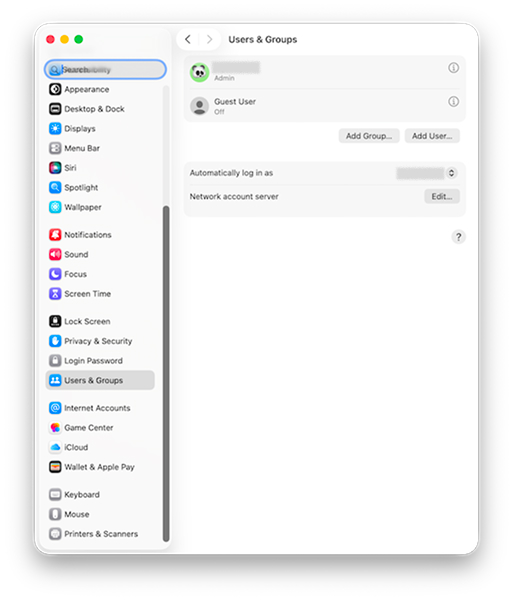Open Appearance settings icon
The width and height of the screenshot is (513, 600).
(55, 89)
